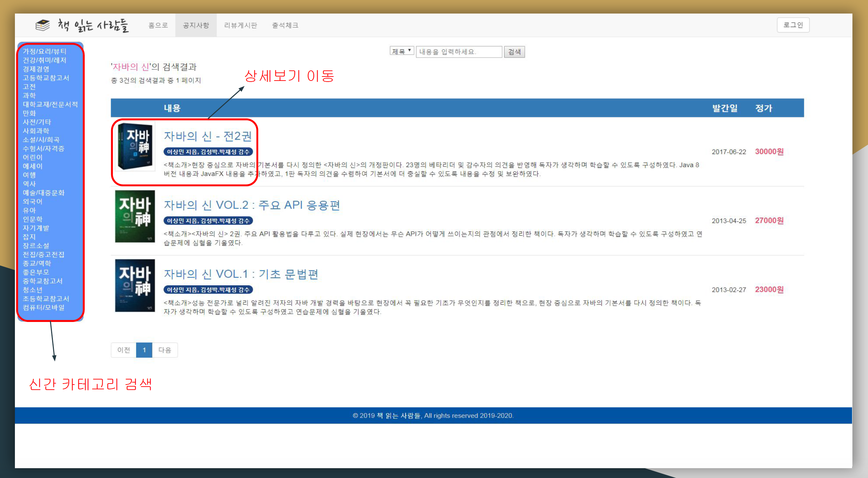This screenshot has height=478, width=868.
Task: Go to 홈으로 in navigation bar
Action: point(158,25)
